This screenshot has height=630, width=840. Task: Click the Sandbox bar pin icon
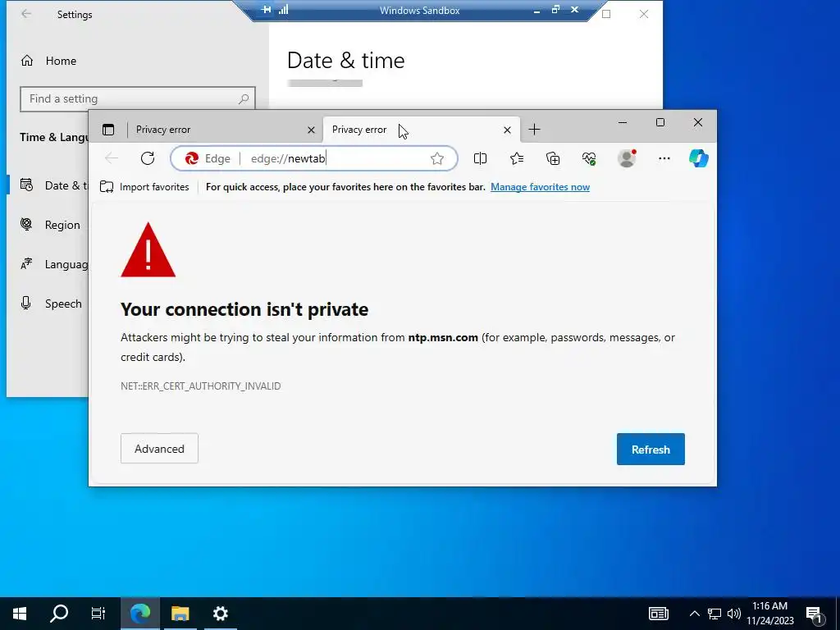(266, 10)
